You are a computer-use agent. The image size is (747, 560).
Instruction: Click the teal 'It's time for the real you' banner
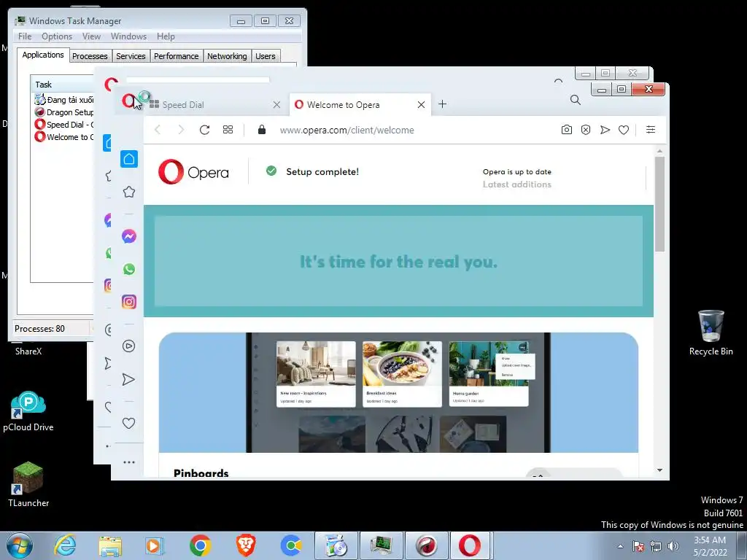point(398,261)
